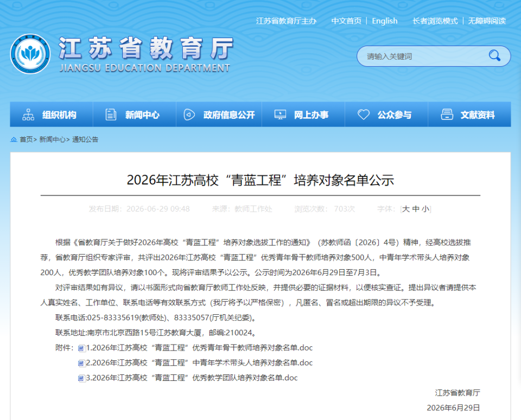Screen dimensions: 521x420
Task: Open the 公众参与 menu
Action: click(x=386, y=114)
